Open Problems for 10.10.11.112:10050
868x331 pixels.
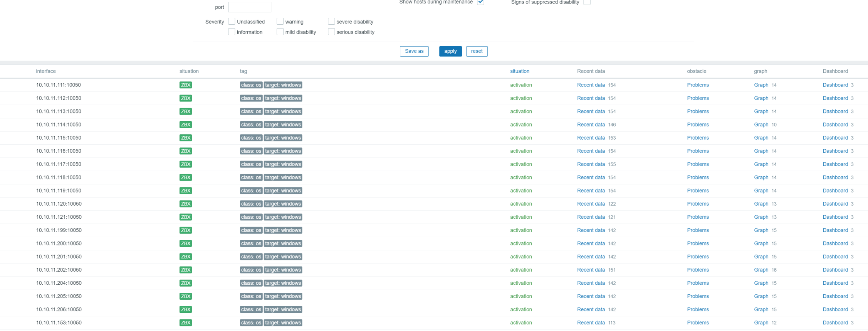698,98
